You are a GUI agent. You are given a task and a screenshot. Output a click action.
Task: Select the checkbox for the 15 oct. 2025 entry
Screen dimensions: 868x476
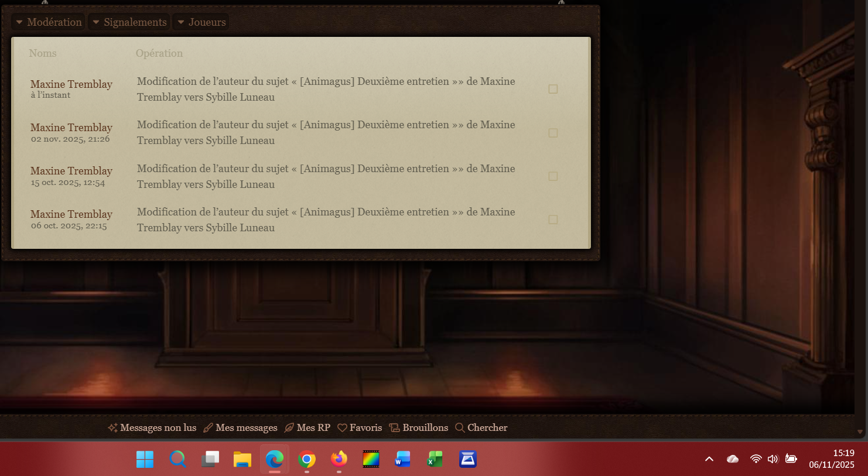(x=553, y=176)
